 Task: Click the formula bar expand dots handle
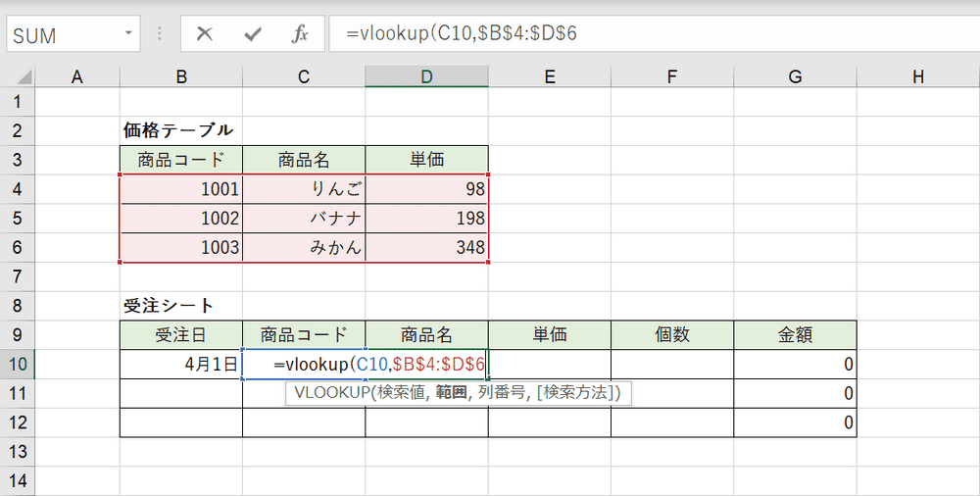tap(160, 33)
